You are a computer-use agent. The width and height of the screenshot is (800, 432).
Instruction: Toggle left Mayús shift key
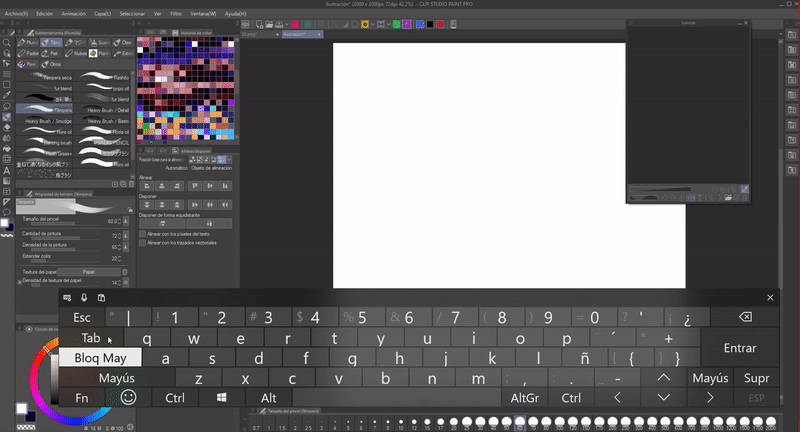117,378
